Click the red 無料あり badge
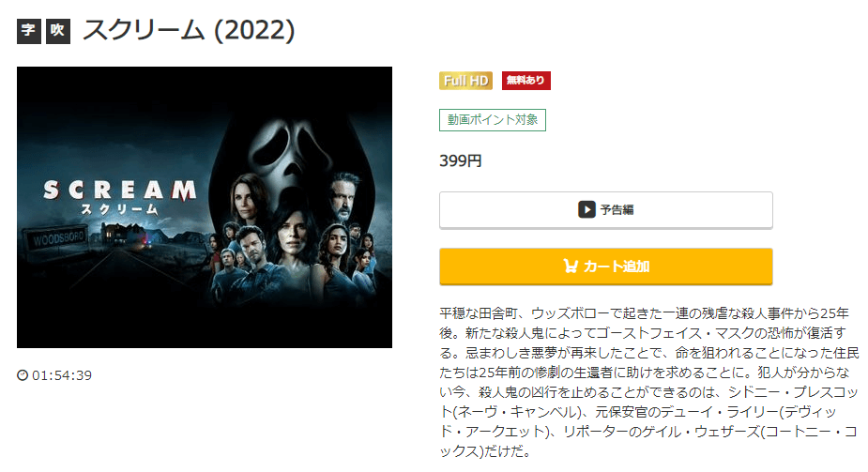The width and height of the screenshot is (868, 472). 525,81
